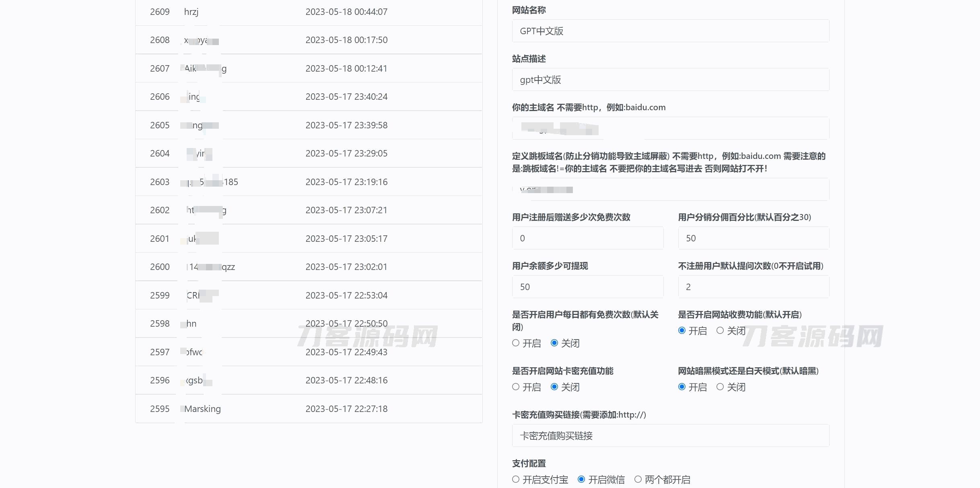The image size is (980, 488).
Task: Click the main domain name input field
Action: 670,128
